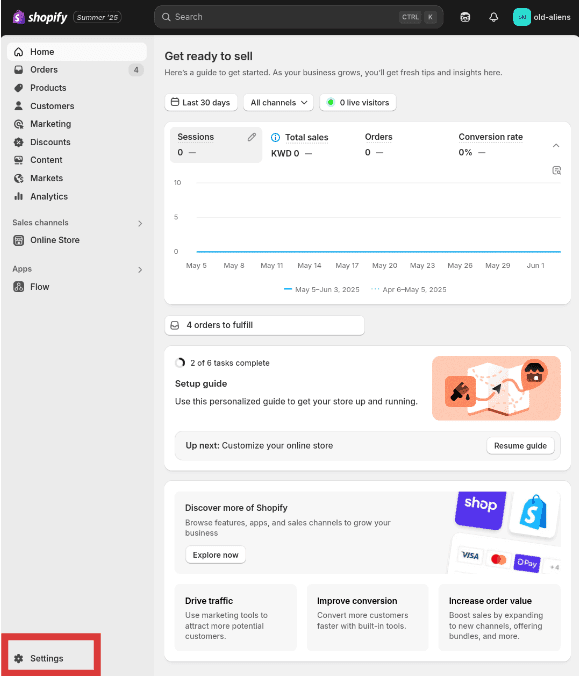The width and height of the screenshot is (579, 676).
Task: Go to the Discounts page label
Action: coord(50,142)
